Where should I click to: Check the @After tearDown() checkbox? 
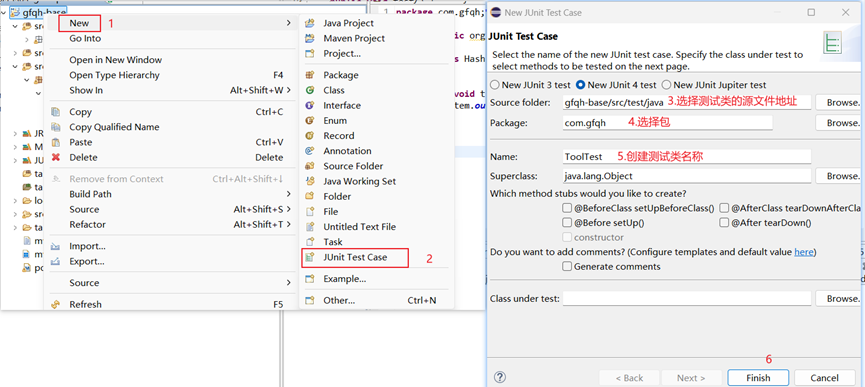(724, 223)
